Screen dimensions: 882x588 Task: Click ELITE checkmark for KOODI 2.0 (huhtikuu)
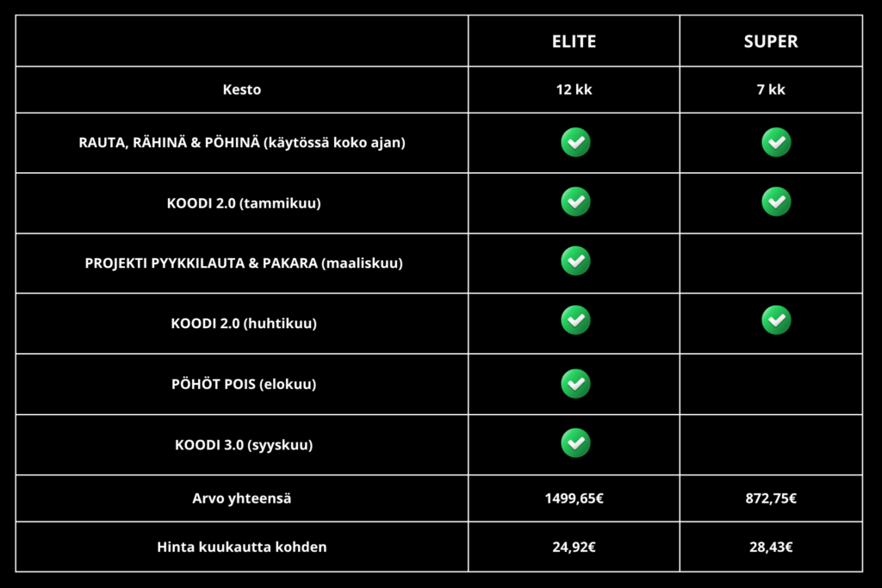pos(575,320)
